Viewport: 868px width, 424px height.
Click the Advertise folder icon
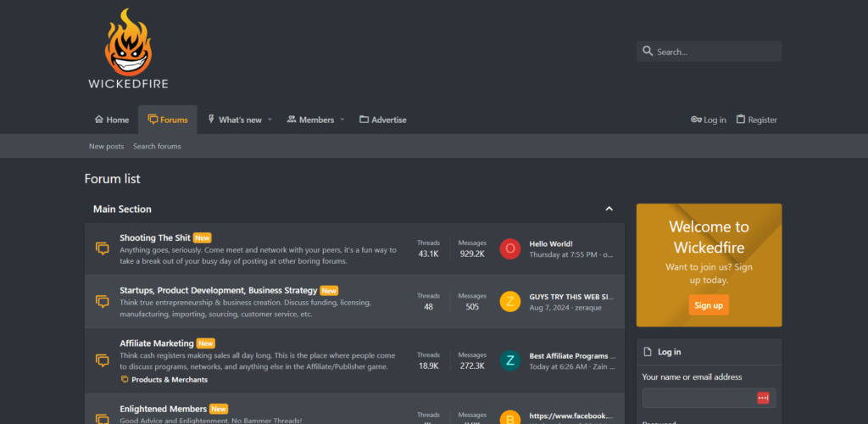coord(364,120)
